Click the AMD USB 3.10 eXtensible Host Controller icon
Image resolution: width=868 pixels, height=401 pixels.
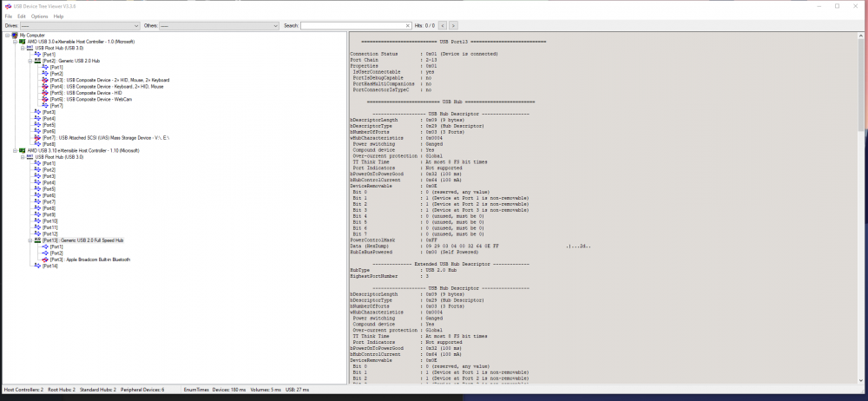23,151
